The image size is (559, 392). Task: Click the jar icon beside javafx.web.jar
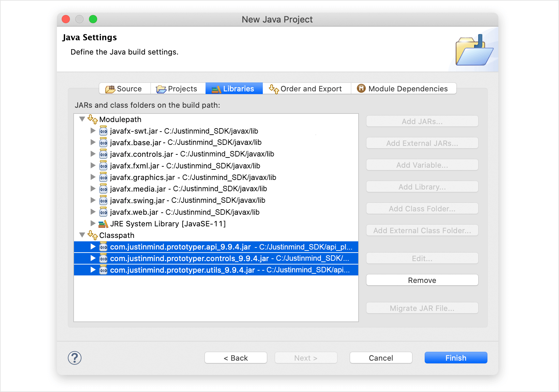coord(103,212)
